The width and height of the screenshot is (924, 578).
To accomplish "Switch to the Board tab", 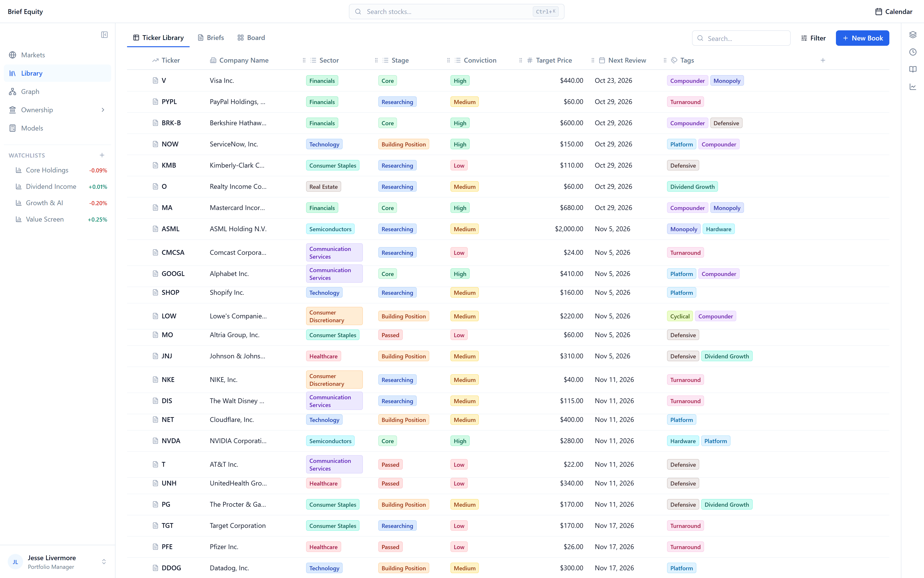I will 251,38.
